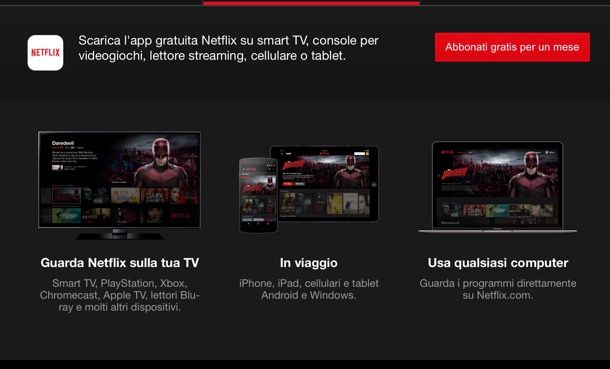Click the 'In viaggio' heading
This screenshot has width=610, height=369.
(x=309, y=263)
